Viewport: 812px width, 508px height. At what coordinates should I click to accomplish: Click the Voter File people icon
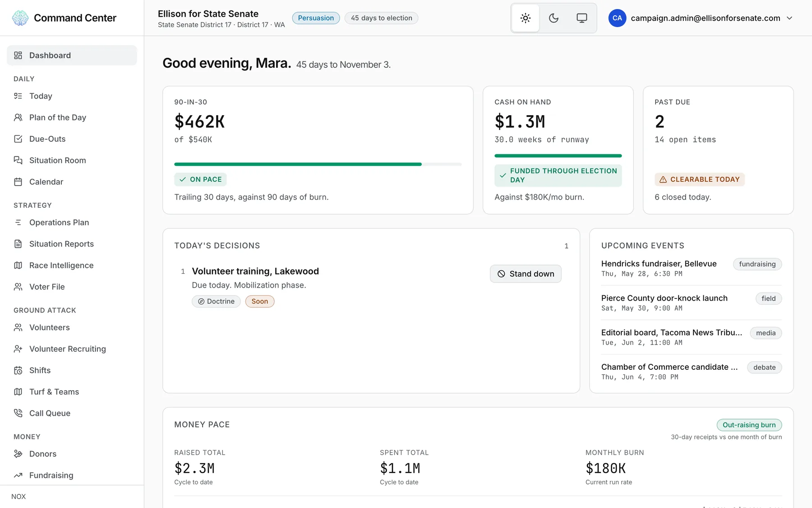coord(18,287)
